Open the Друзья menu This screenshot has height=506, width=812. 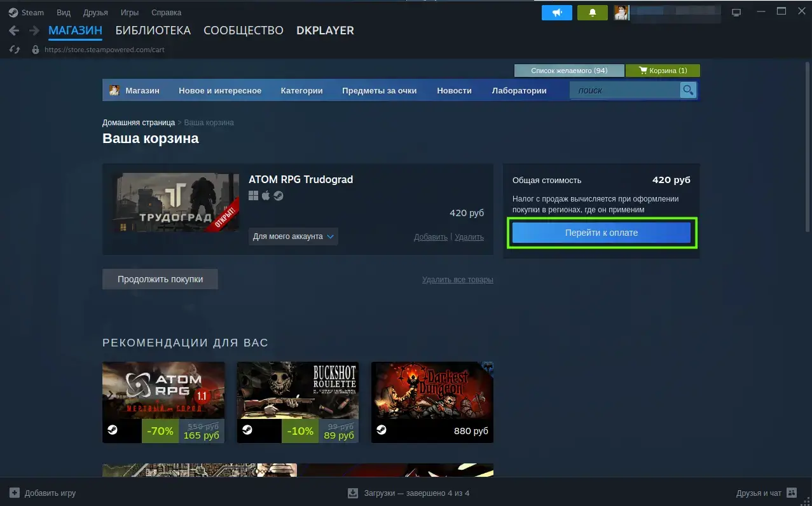coord(95,13)
